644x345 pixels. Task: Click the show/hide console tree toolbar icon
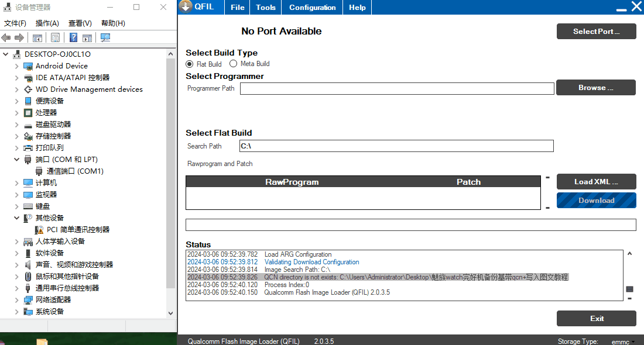[37, 38]
